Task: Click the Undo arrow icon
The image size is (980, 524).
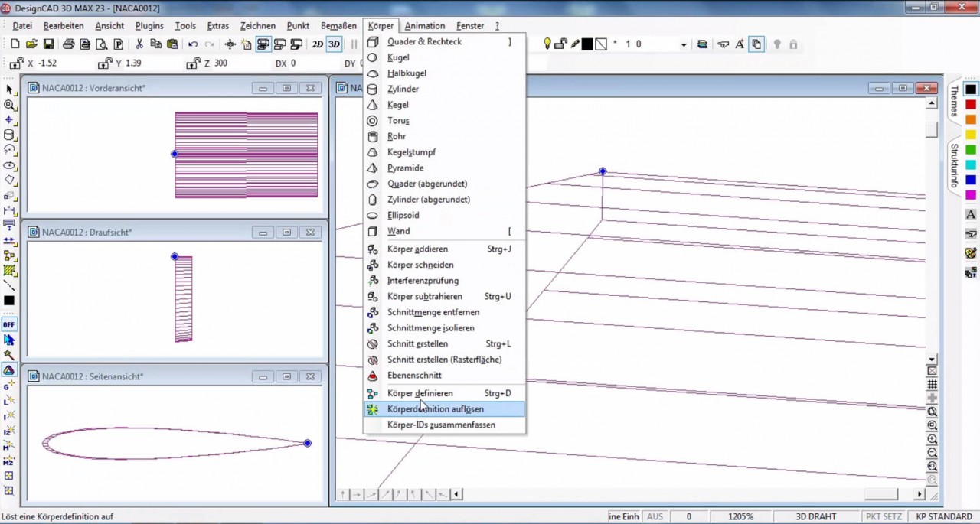Action: [193, 44]
